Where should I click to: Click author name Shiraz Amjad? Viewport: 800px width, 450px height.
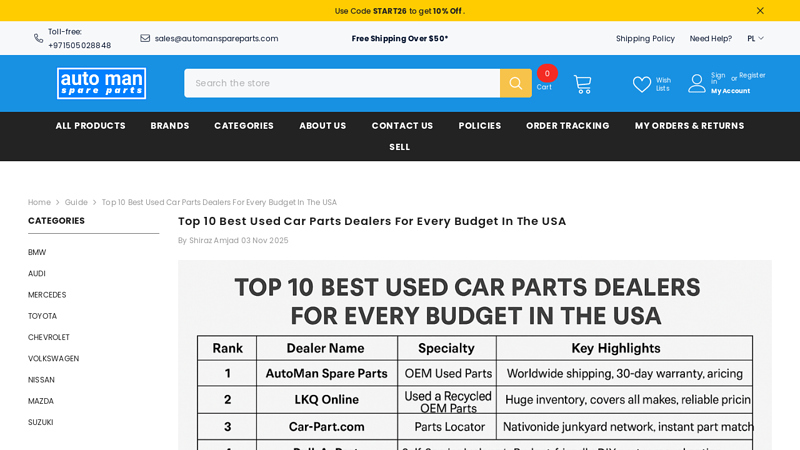pos(214,240)
